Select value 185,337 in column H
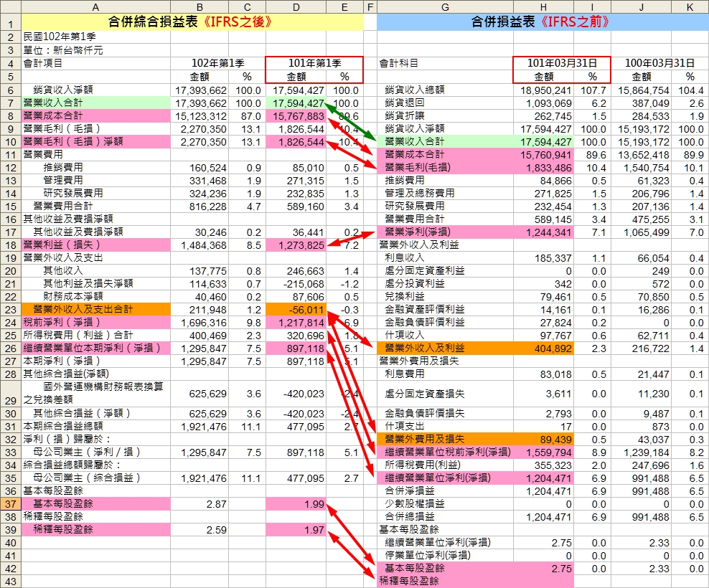 543,258
